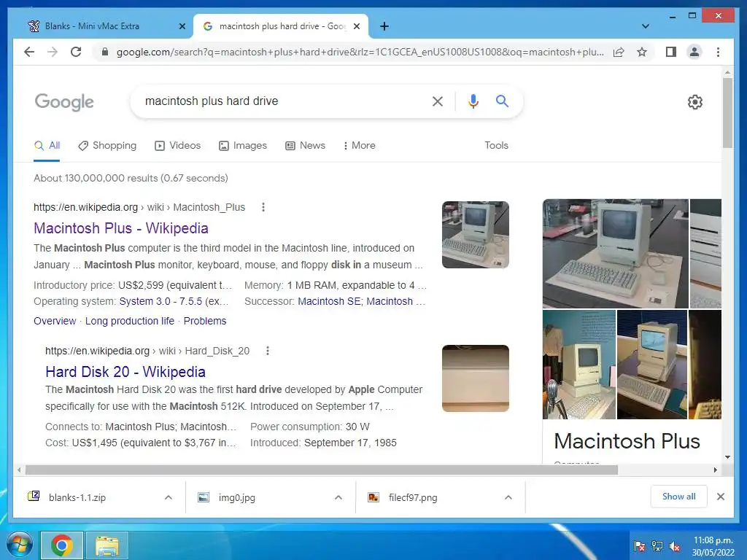Open the Macintosh with blue-screen photo
This screenshot has height=560, width=747.
click(x=651, y=365)
